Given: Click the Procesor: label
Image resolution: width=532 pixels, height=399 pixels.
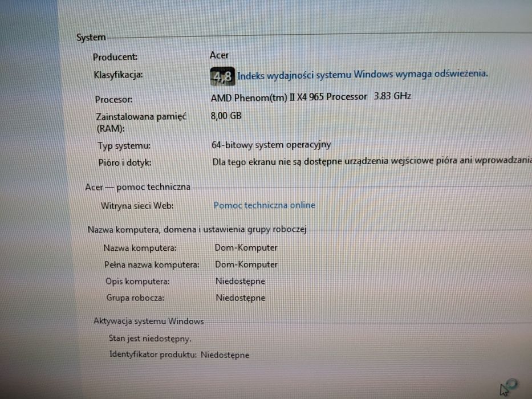Looking at the screenshot, I should (x=113, y=99).
